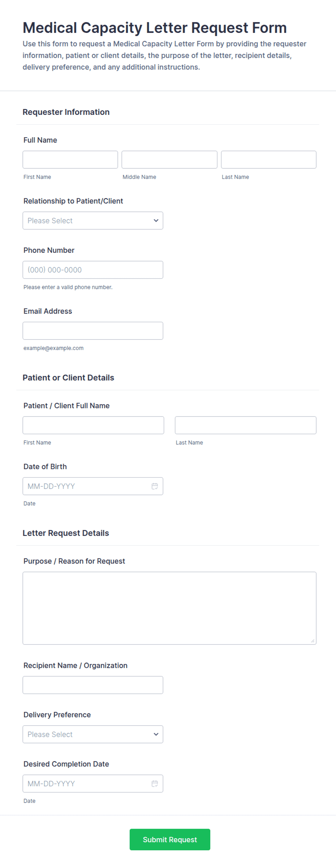
Task: Click the Recipient Name / Organization field
Action: tap(93, 685)
